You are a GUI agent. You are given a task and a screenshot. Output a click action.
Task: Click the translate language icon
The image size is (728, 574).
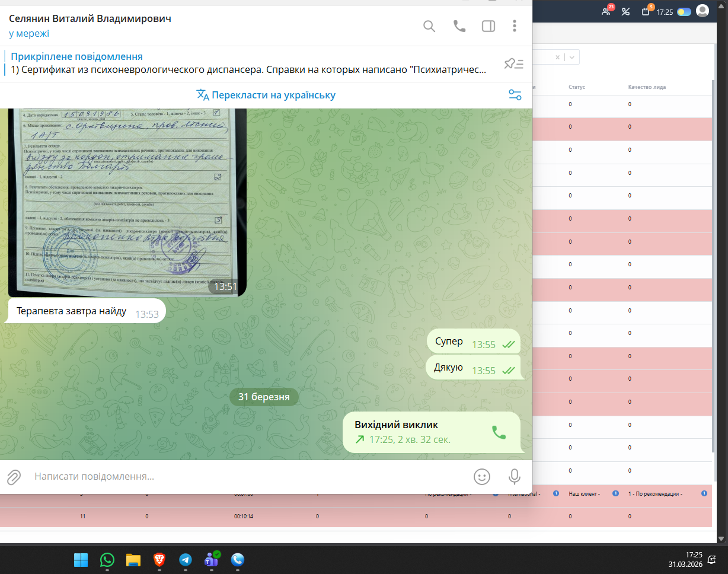203,95
